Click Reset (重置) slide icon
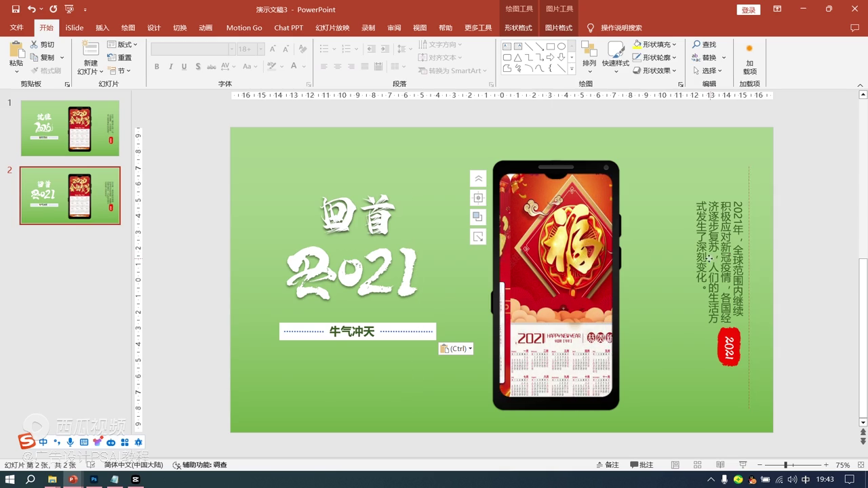This screenshot has width=868, height=488. point(112,58)
